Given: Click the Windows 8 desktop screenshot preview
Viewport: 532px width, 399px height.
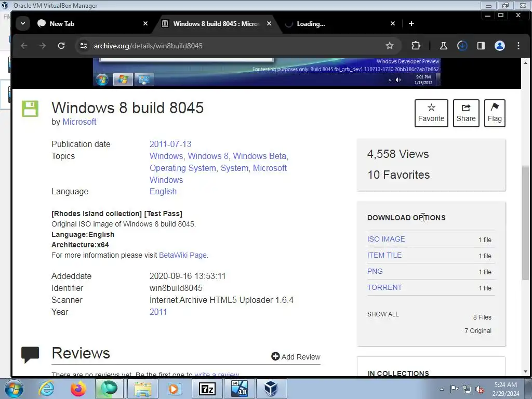Looking at the screenshot, I should pos(267,72).
